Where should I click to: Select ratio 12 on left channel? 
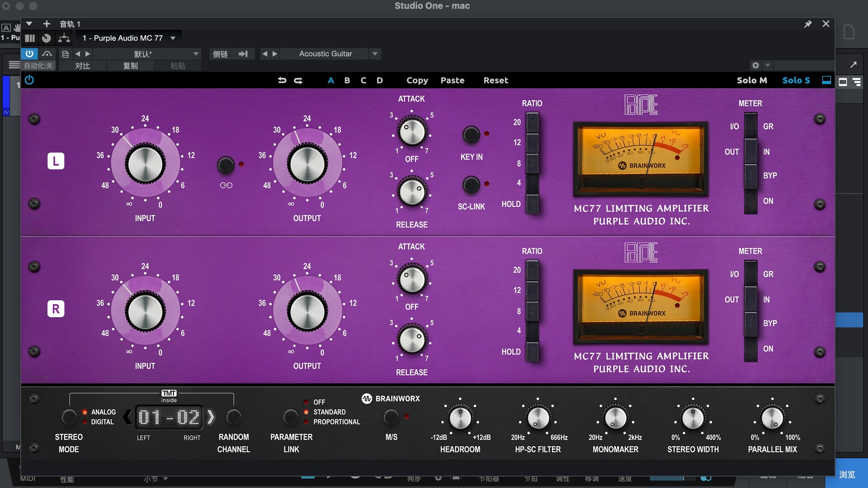pos(532,143)
